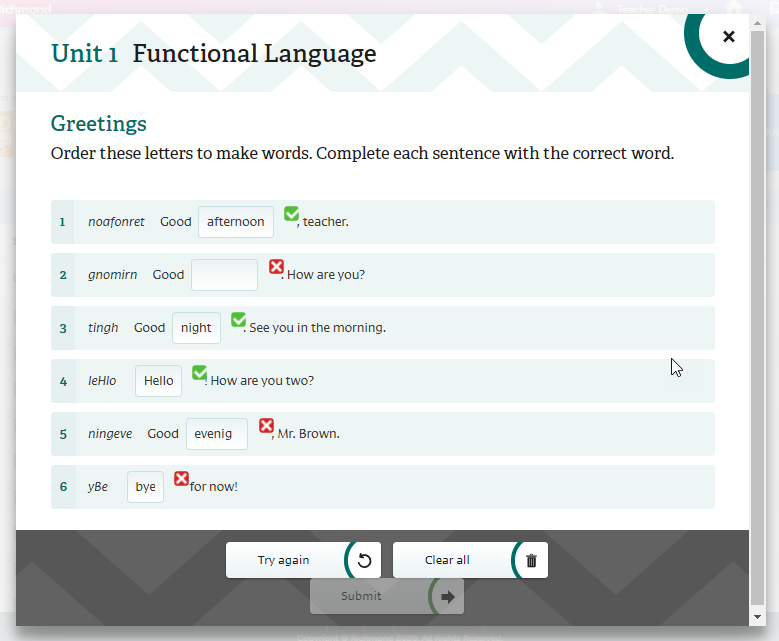Viewport: 779px width, 641px height.
Task: Click the answer field containing afternoon
Action: [236, 222]
